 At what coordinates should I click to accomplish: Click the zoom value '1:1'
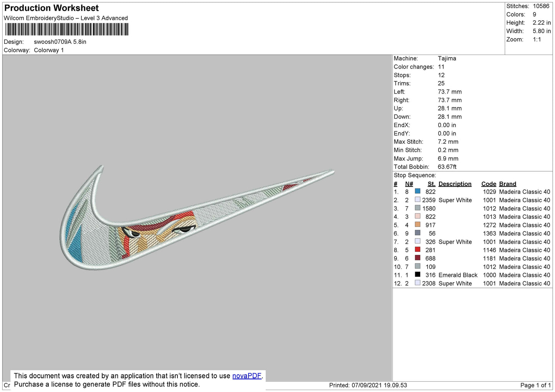tap(537, 40)
